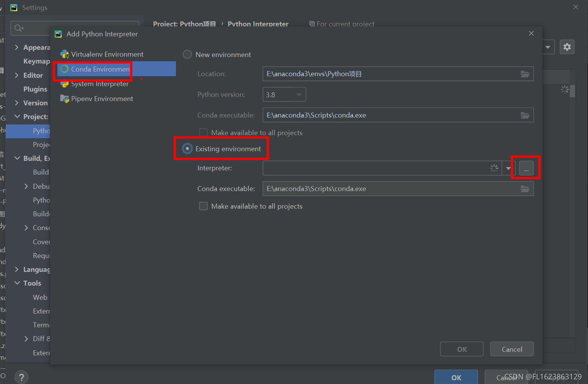The image size is (588, 384).
Task: Select New environment radio button
Action: point(187,54)
